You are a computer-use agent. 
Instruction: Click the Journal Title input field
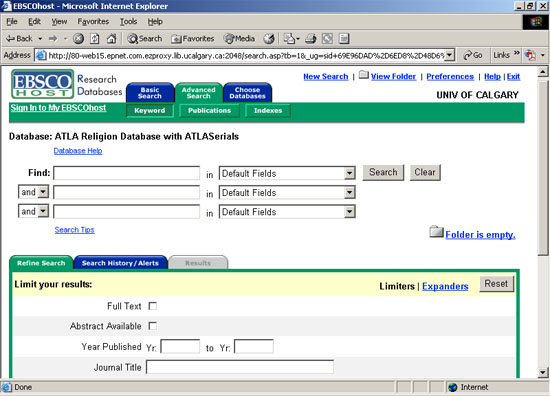(240, 367)
